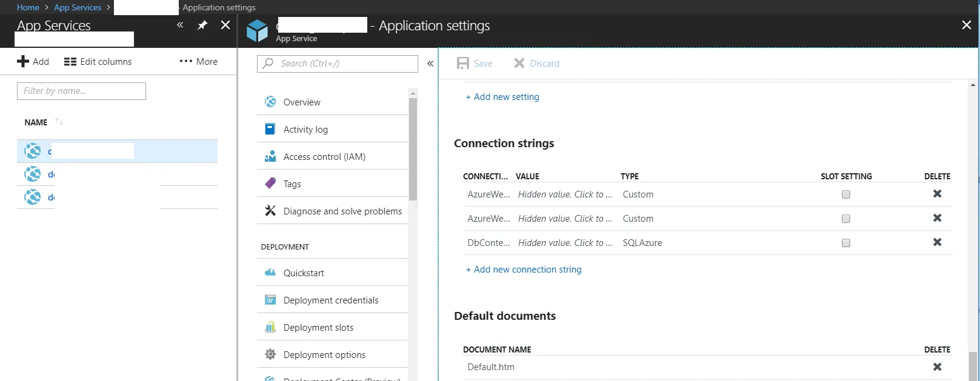Click the Add plus icon
980x381 pixels.
[x=23, y=62]
